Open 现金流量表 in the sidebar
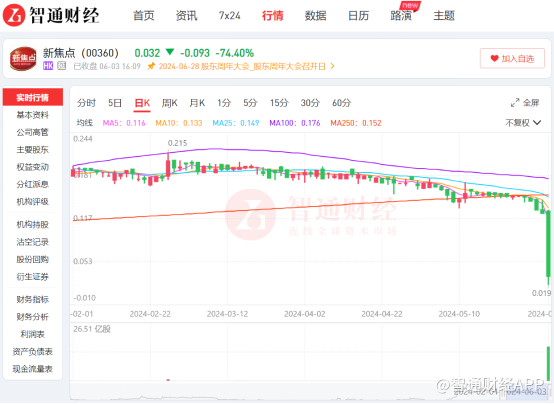This screenshot has width=554, height=404. click(x=33, y=369)
